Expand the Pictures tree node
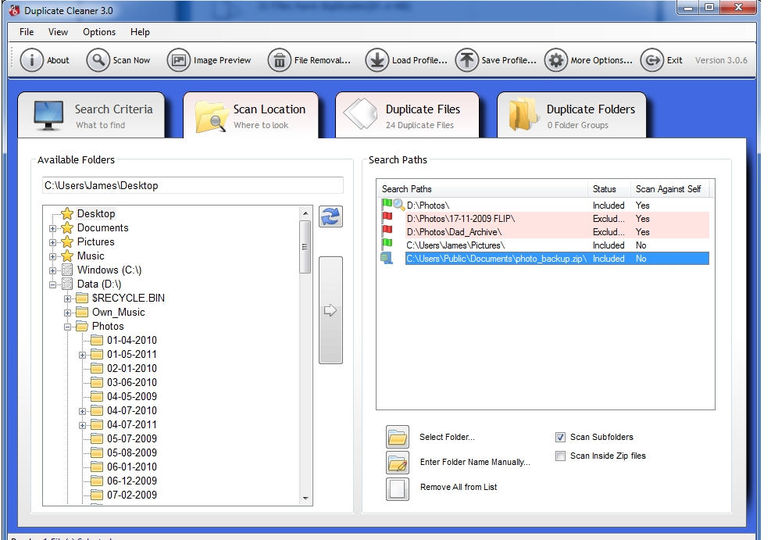The height and width of the screenshot is (540, 771). coord(53,242)
